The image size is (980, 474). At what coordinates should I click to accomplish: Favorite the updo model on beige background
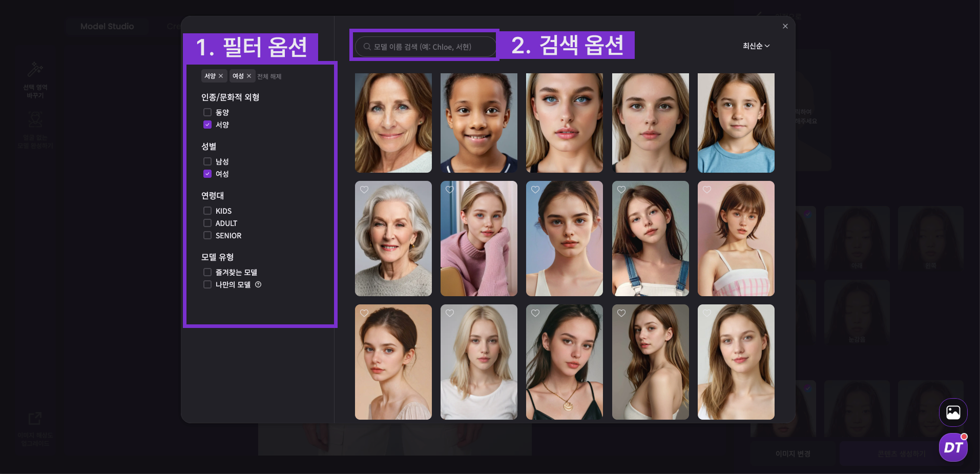[364, 313]
